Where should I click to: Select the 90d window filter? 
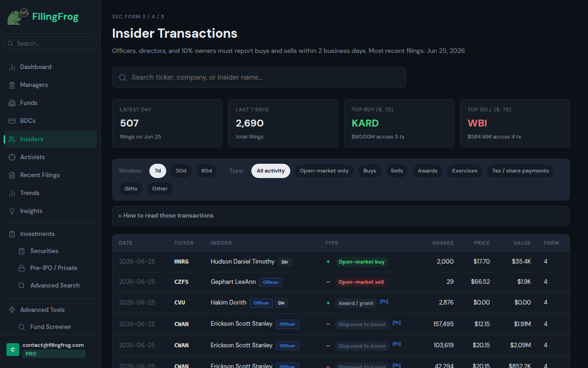207,171
